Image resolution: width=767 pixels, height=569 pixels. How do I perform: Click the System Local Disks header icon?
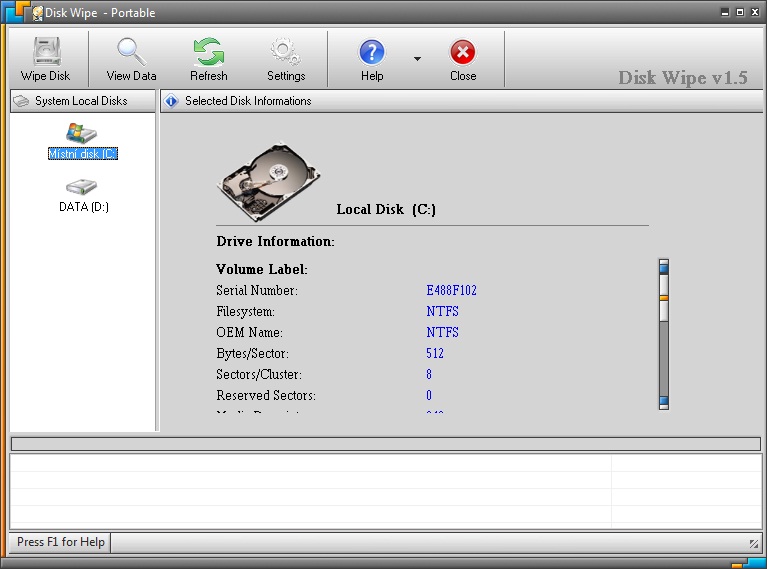[x=21, y=101]
